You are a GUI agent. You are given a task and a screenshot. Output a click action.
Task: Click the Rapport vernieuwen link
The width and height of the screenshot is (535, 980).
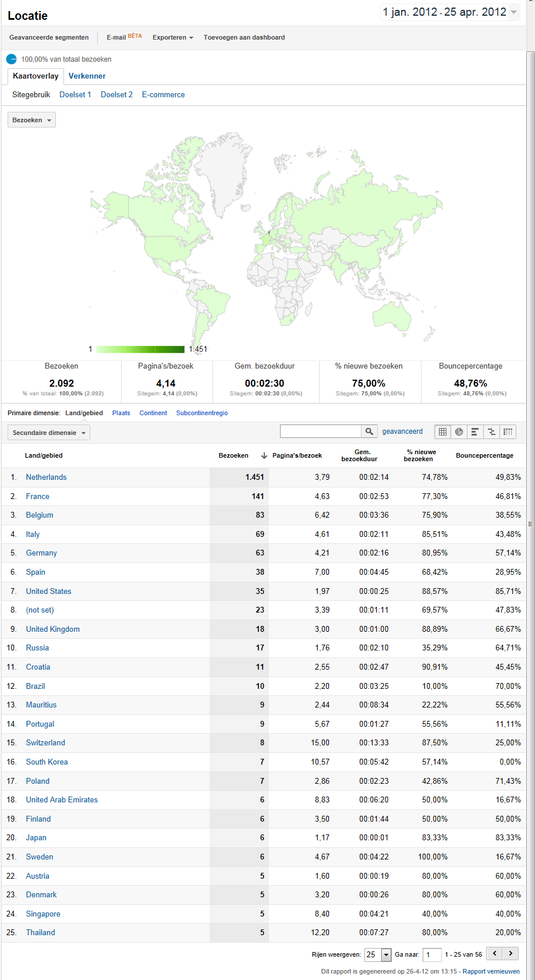[491, 971]
